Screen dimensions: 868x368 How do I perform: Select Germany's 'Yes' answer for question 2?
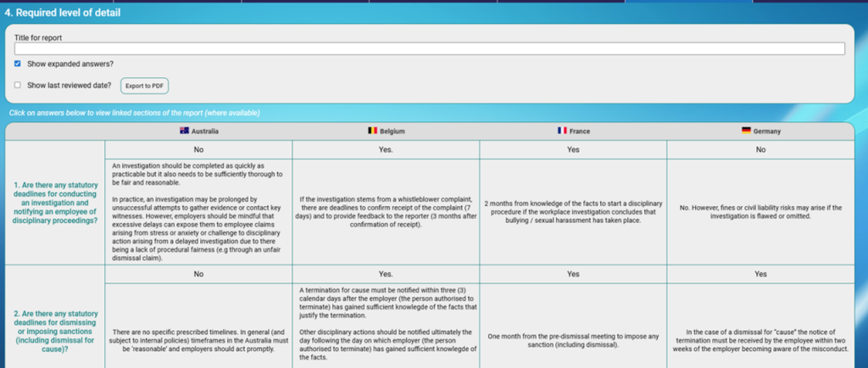tap(760, 274)
